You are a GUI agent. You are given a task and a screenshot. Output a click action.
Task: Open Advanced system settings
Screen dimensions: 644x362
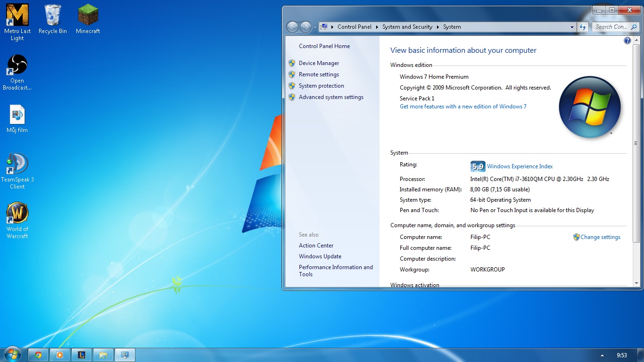[331, 97]
